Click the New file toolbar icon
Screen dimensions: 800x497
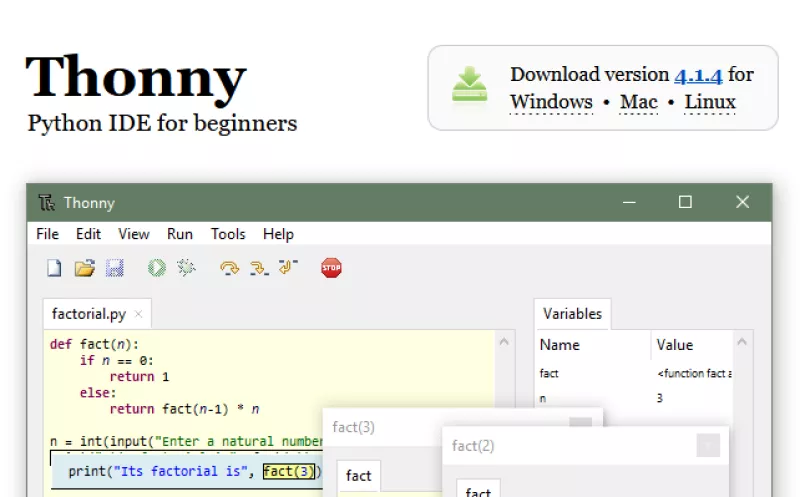point(54,268)
